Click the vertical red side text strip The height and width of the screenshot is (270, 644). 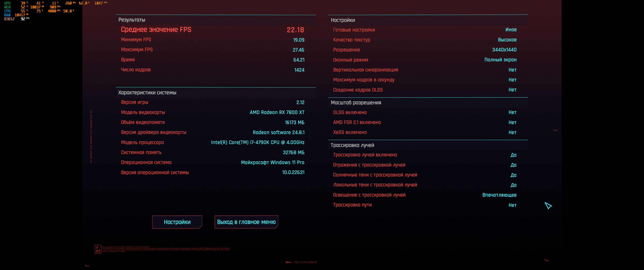tap(91, 136)
